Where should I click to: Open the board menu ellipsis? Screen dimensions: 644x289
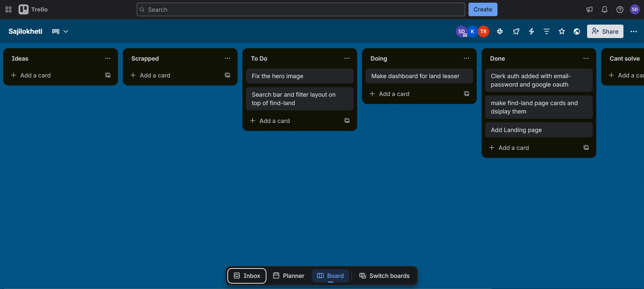634,31
